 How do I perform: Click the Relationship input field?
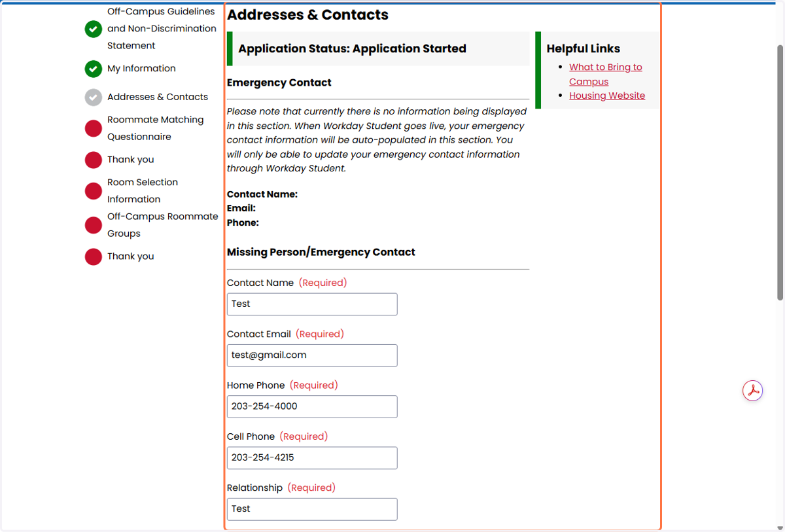312,509
